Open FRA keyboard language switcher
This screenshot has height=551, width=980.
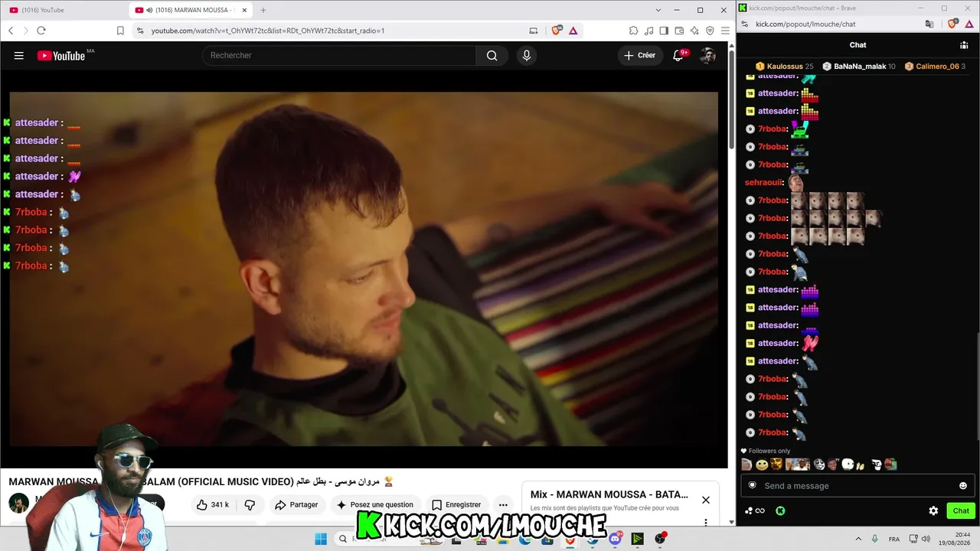point(894,539)
